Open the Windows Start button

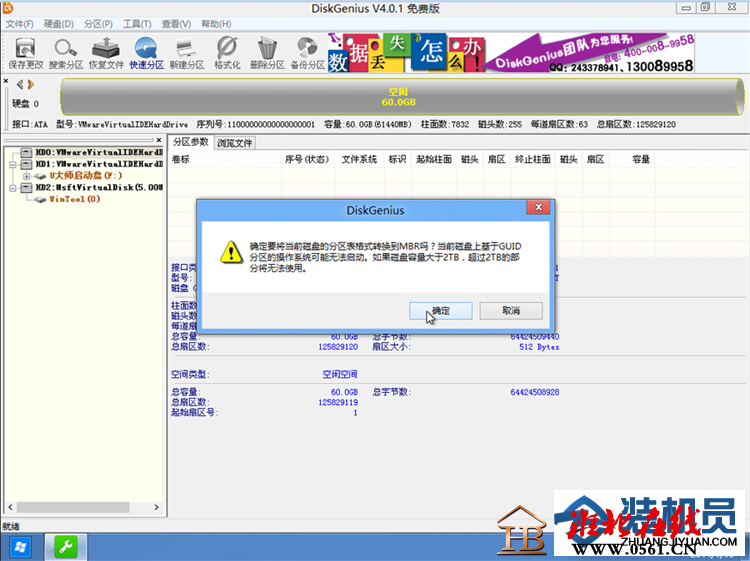[21, 547]
